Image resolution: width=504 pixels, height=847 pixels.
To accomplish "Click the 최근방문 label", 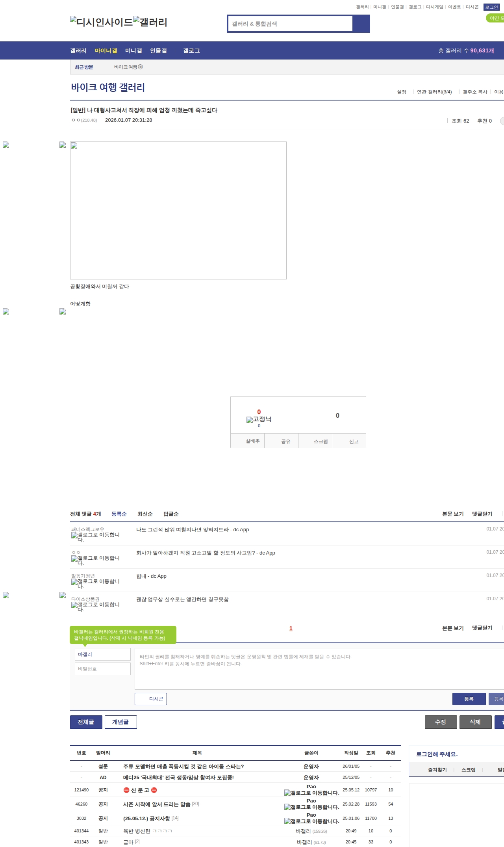I will pyautogui.click(x=84, y=67).
